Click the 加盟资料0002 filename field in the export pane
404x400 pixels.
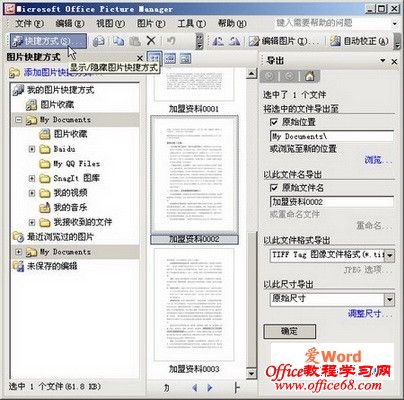pyautogui.click(x=332, y=202)
